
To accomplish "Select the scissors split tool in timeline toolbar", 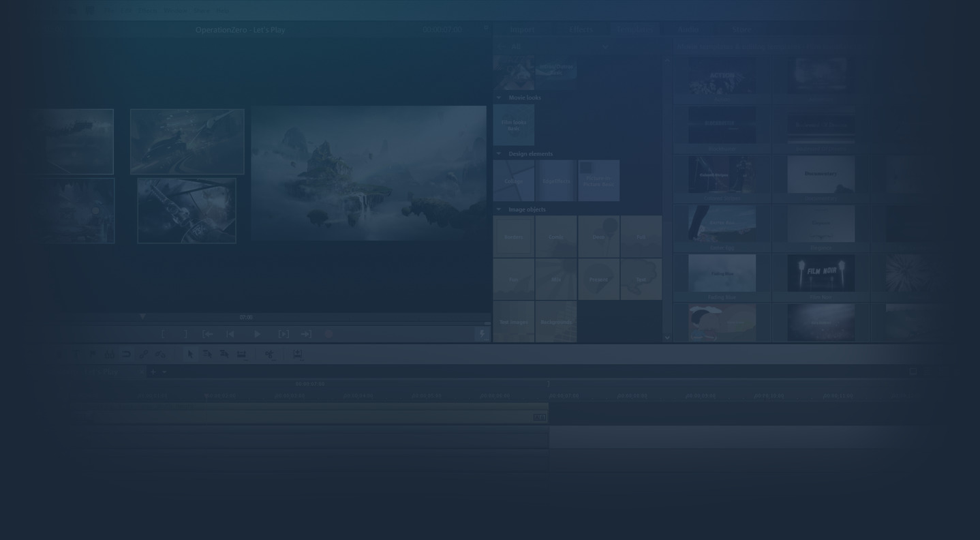I will click(269, 355).
